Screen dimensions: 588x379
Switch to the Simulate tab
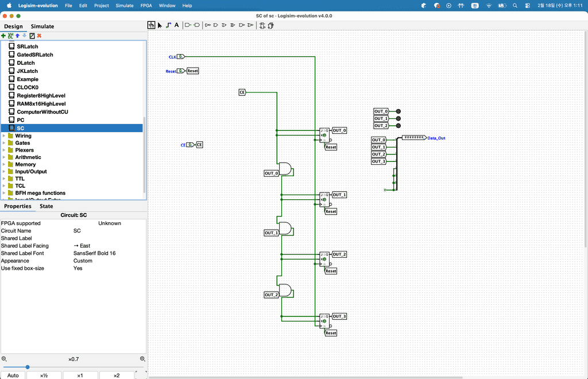(42, 26)
